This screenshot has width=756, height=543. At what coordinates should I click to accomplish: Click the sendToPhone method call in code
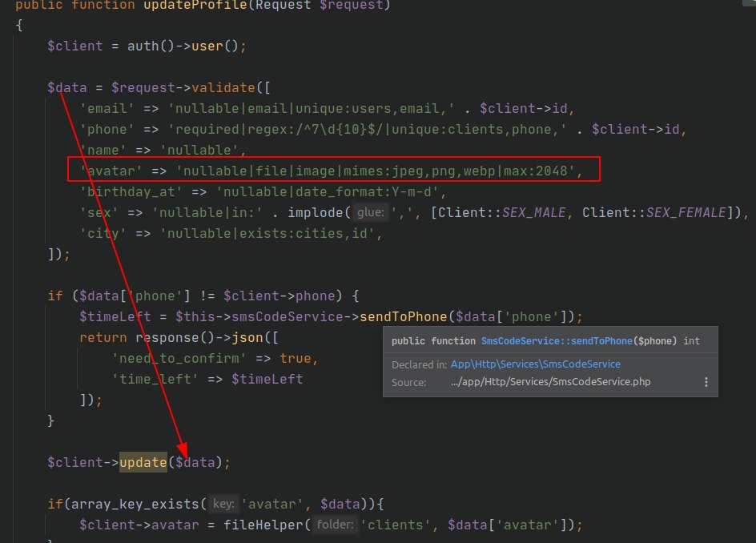[x=404, y=317]
